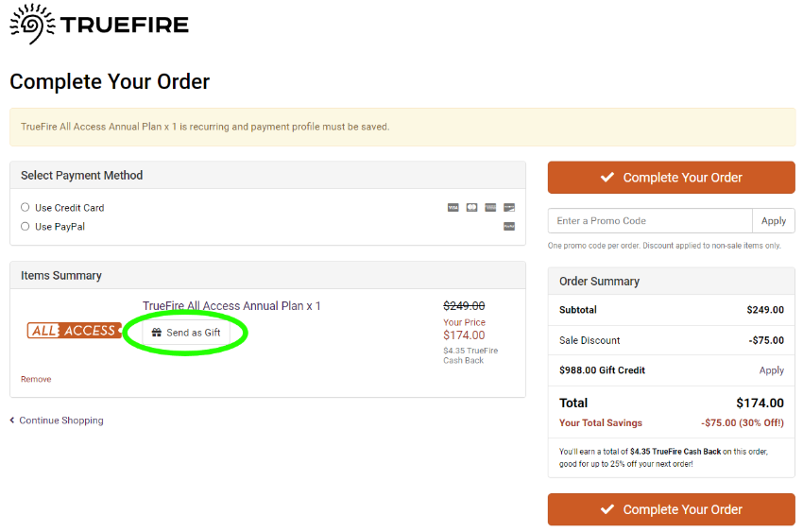The height and width of the screenshot is (532, 803).
Task: Click the TrueFire sun logo
Action: point(32,24)
